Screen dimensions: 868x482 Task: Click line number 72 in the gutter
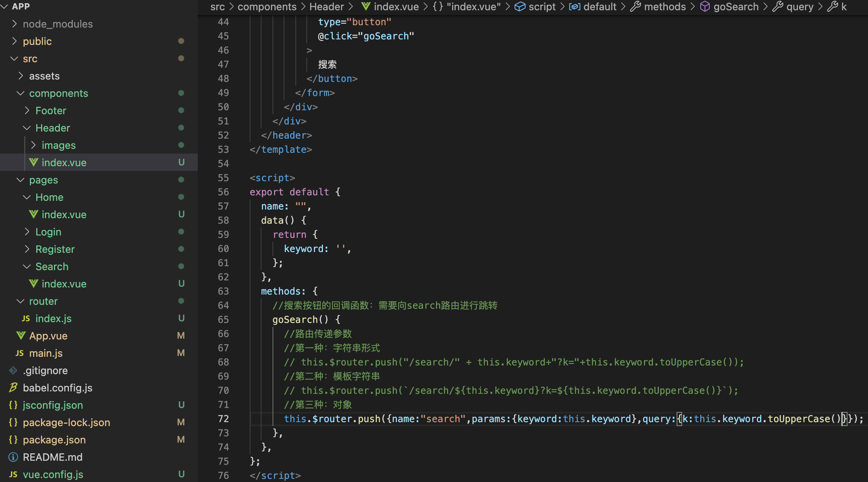[x=223, y=419]
